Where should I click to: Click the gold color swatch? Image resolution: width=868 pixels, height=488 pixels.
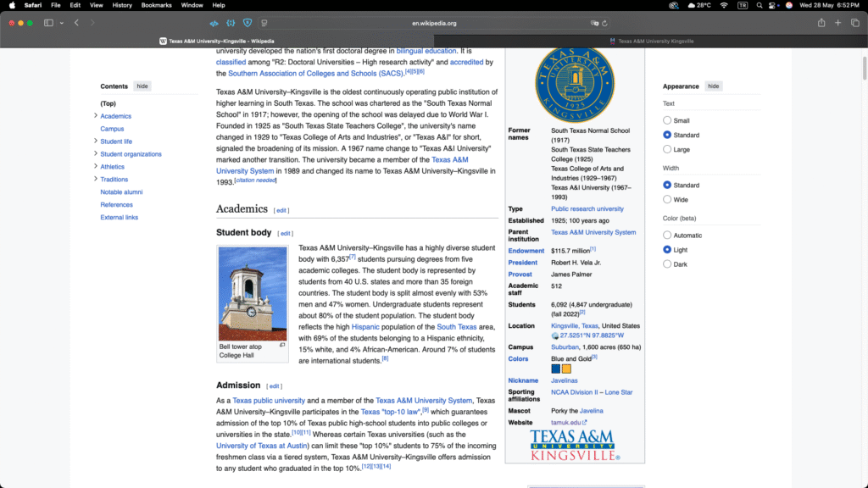(x=566, y=369)
